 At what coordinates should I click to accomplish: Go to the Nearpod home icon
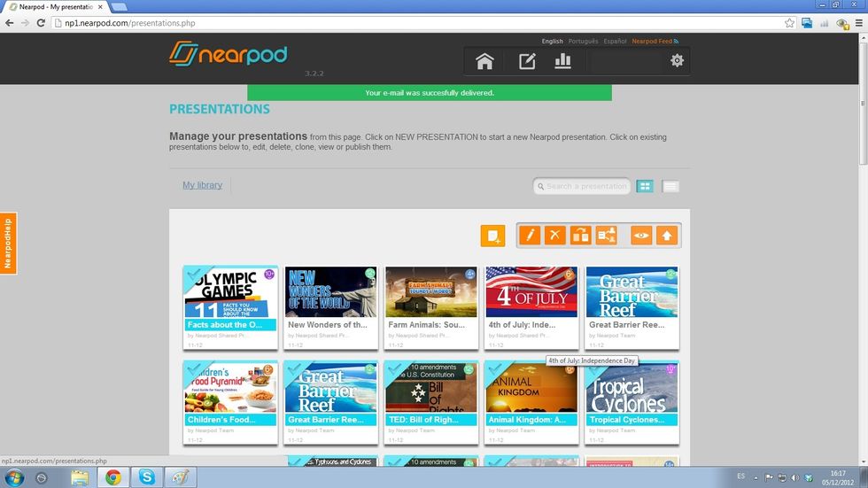click(484, 61)
